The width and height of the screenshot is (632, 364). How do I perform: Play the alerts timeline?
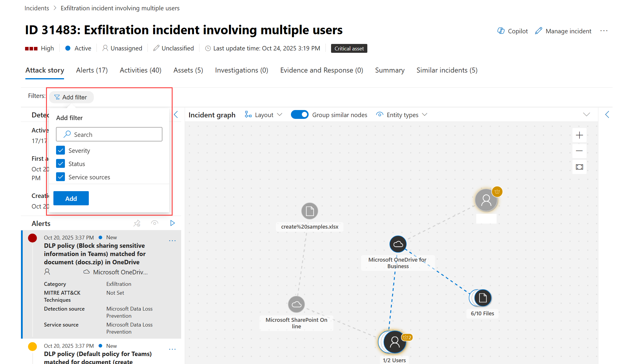point(173,223)
